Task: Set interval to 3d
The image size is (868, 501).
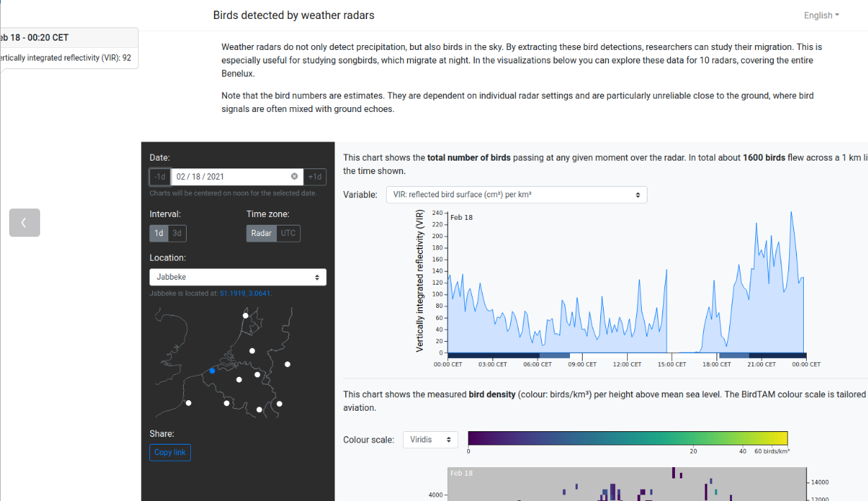Action: pyautogui.click(x=178, y=233)
